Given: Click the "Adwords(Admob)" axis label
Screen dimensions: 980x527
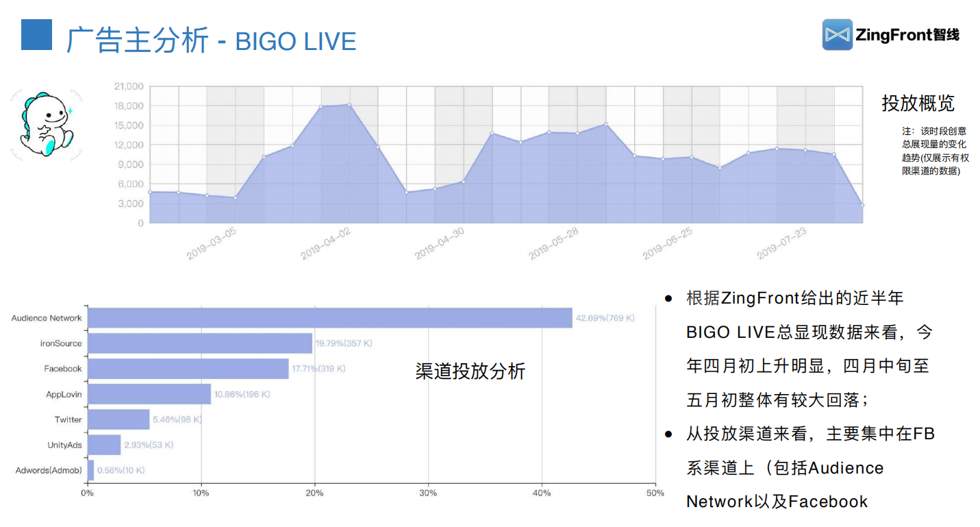Looking at the screenshot, I should 49,470.
